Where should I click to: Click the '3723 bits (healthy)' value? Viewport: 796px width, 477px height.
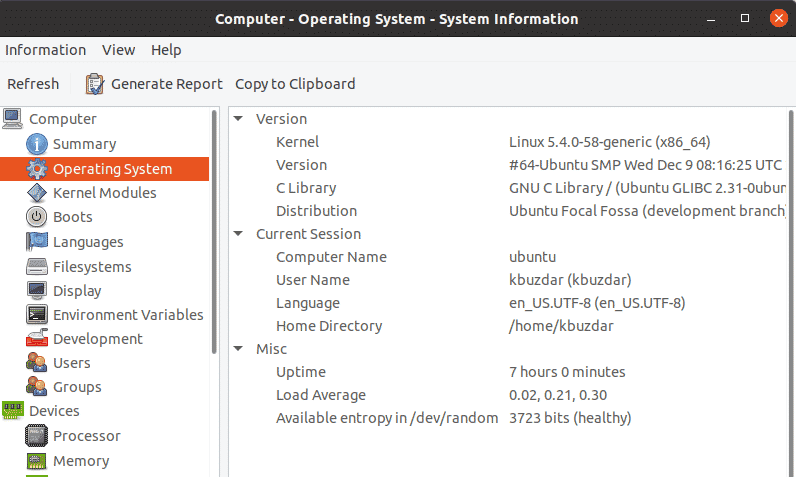point(570,418)
